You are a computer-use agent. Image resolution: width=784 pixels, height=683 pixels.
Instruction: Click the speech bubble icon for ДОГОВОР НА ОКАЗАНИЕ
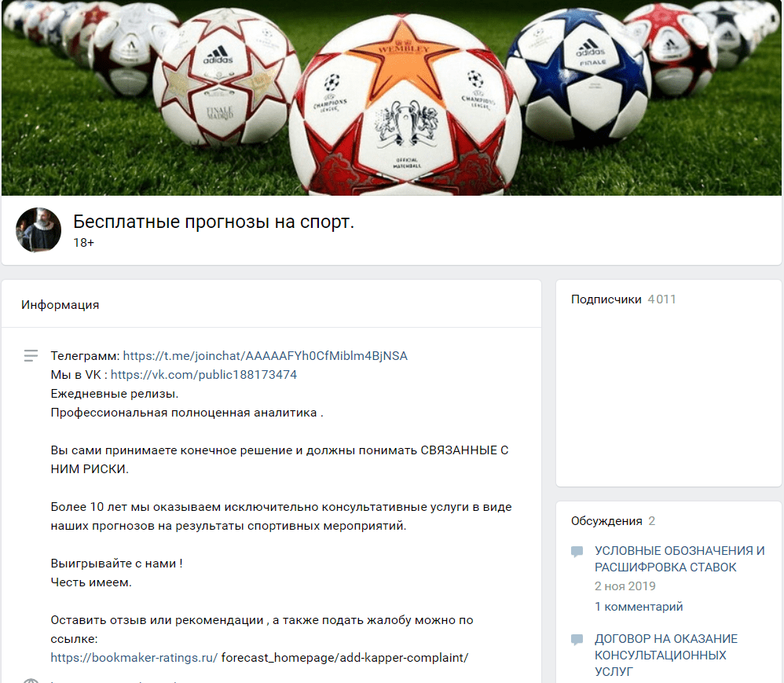(577, 640)
